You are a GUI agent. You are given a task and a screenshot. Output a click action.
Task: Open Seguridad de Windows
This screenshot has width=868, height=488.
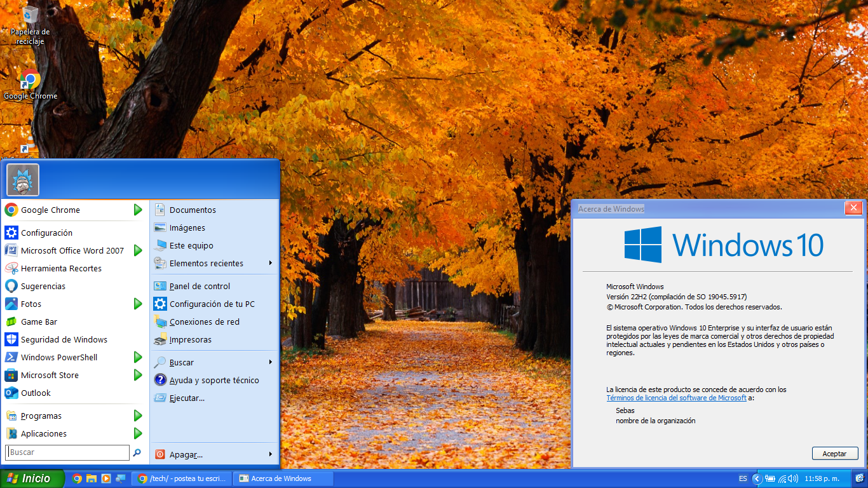coord(75,339)
